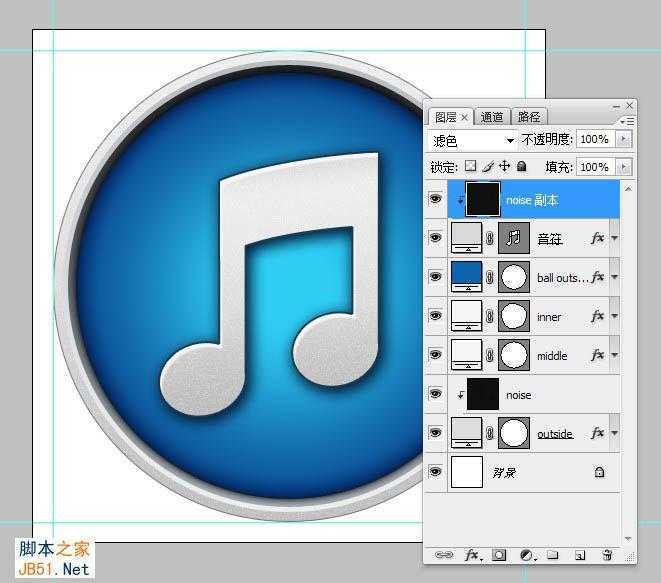Add a layer mask icon
The height and width of the screenshot is (583, 661).
point(499,555)
